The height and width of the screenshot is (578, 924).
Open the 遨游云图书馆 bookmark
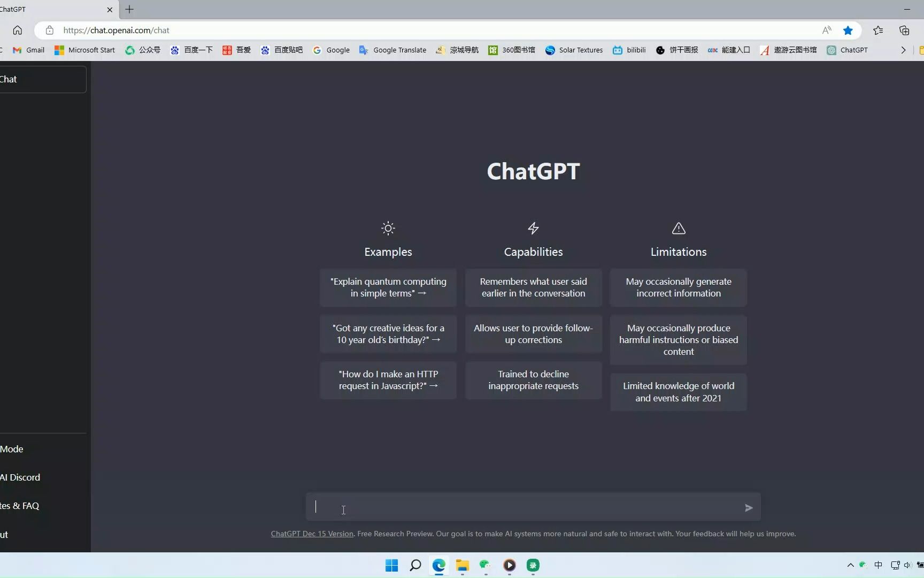point(788,50)
